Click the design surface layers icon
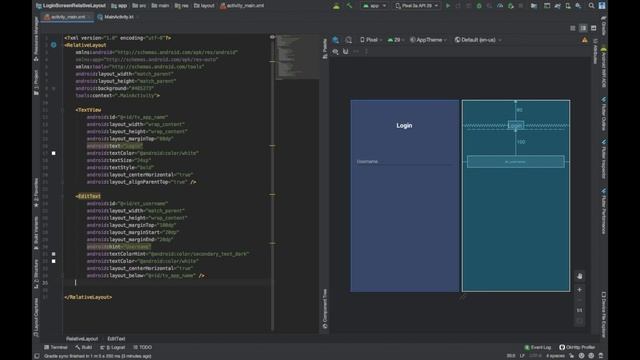The image size is (640, 360). point(336,40)
